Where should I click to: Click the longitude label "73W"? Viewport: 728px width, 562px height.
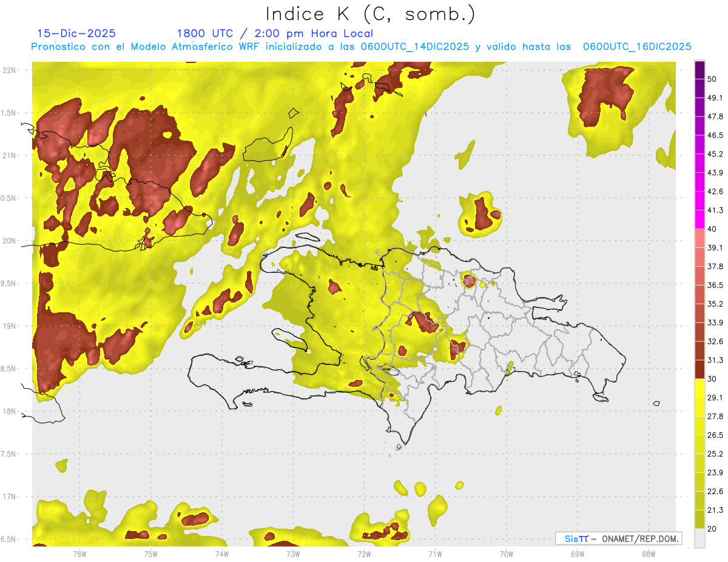click(293, 554)
